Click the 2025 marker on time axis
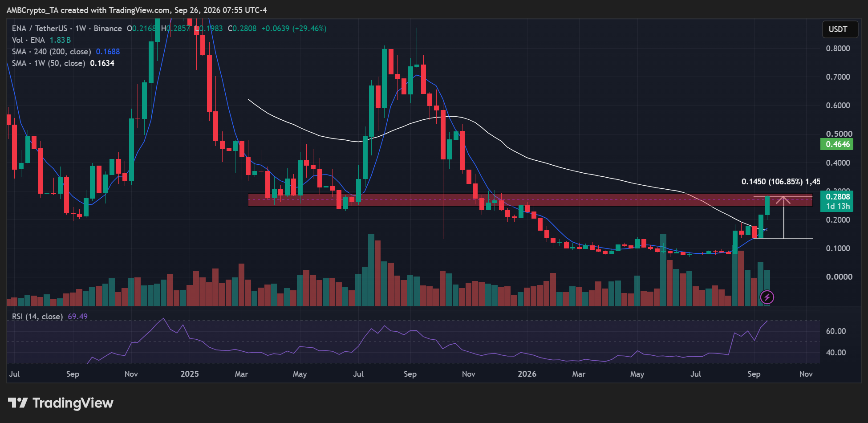The width and height of the screenshot is (868, 423). [190, 374]
